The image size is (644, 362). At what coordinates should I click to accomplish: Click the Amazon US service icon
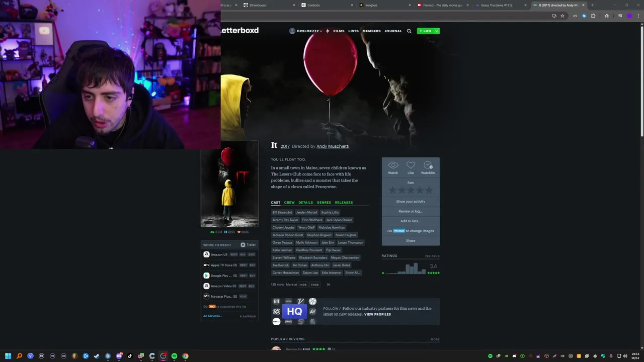(x=206, y=254)
